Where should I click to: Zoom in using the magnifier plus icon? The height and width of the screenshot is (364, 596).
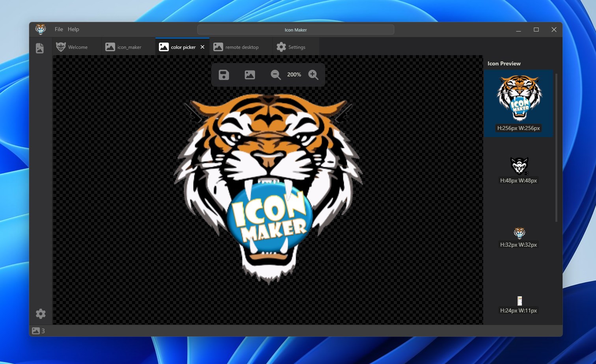point(313,74)
